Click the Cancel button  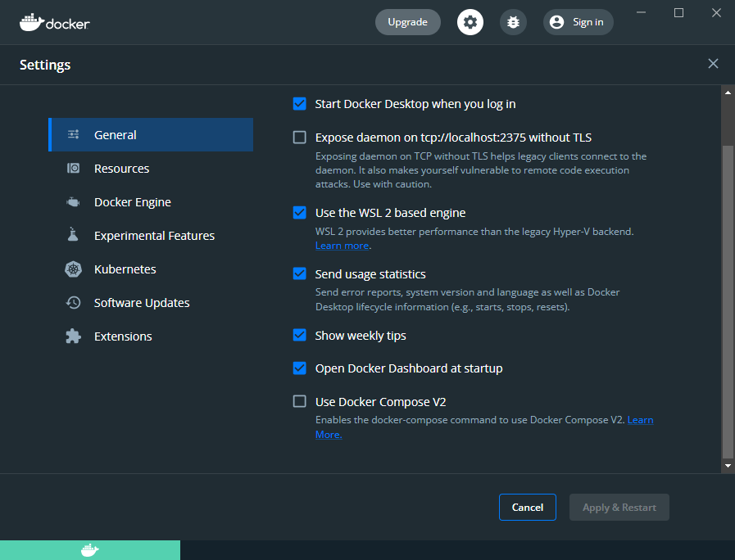pyautogui.click(x=527, y=507)
